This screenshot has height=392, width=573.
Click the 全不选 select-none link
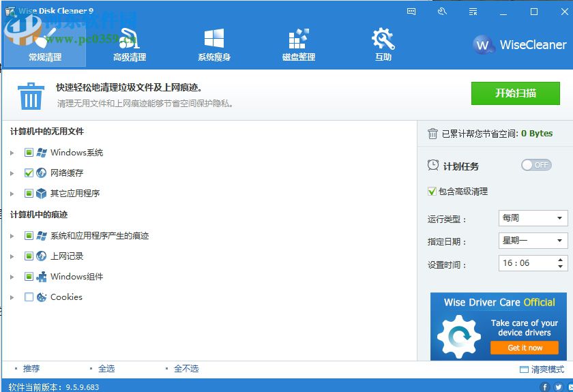[x=186, y=369]
